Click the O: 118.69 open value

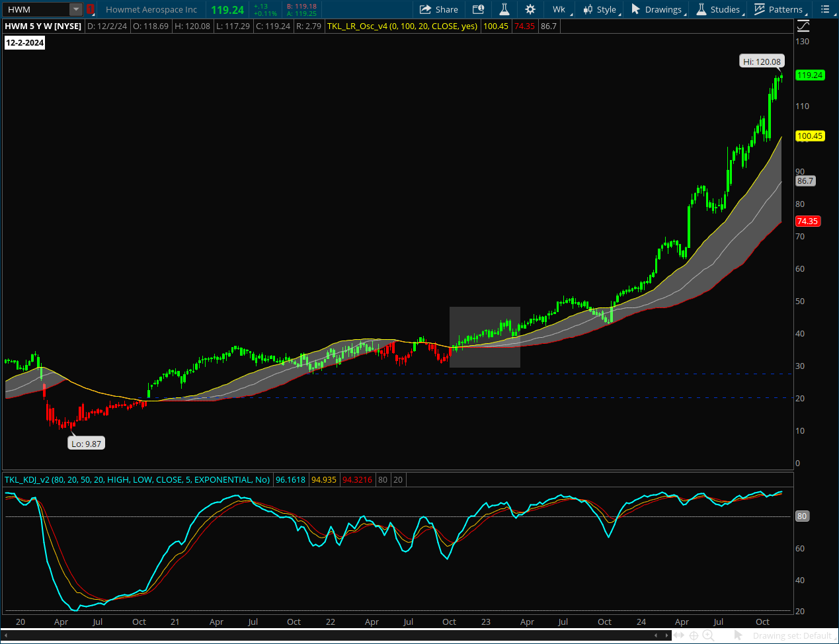pos(151,26)
